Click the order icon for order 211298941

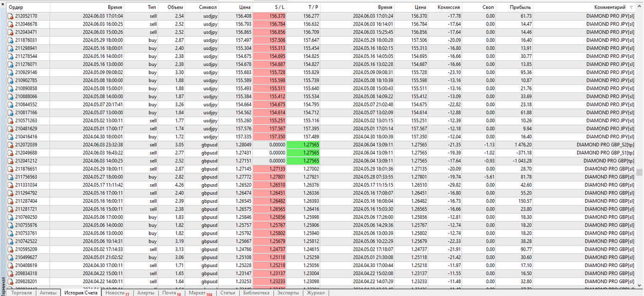[10, 48]
